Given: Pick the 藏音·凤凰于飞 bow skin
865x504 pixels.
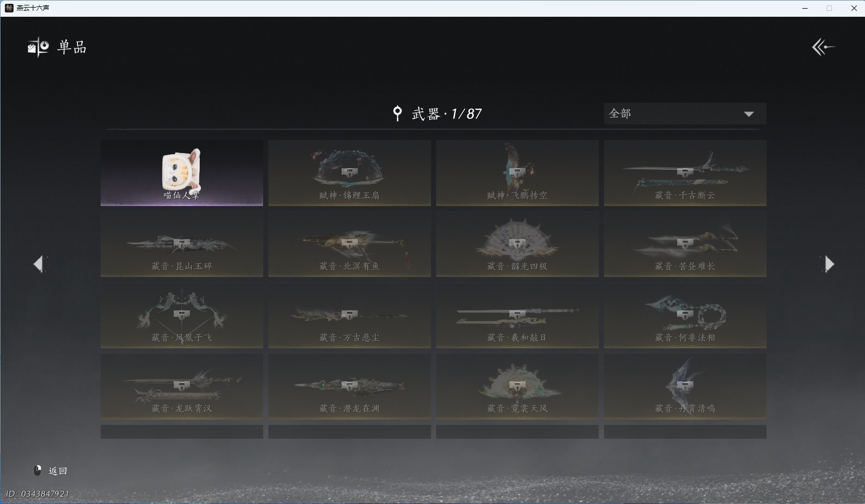Looking at the screenshot, I should (x=182, y=315).
